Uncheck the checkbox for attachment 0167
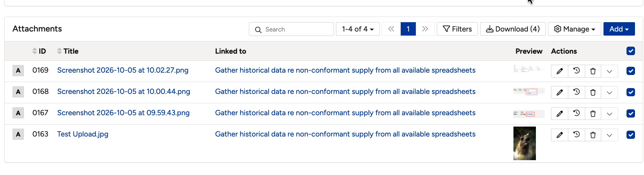Image resolution: width=644 pixels, height=175 pixels. tap(631, 113)
